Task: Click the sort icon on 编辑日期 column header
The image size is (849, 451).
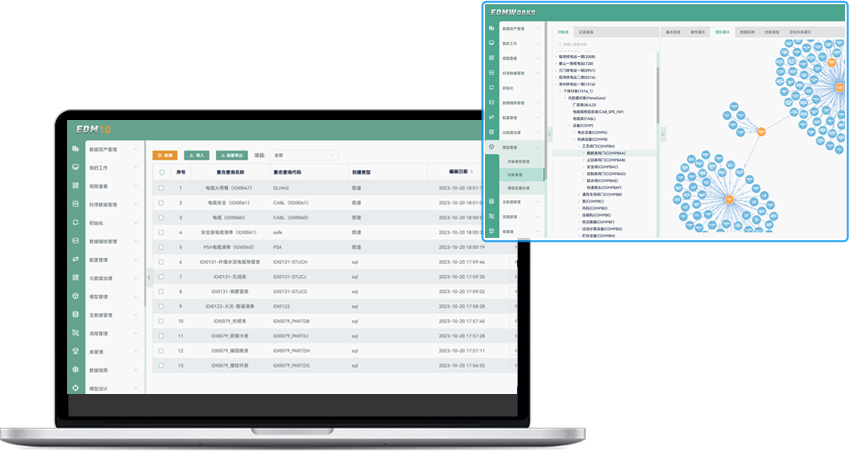Action: tap(472, 172)
